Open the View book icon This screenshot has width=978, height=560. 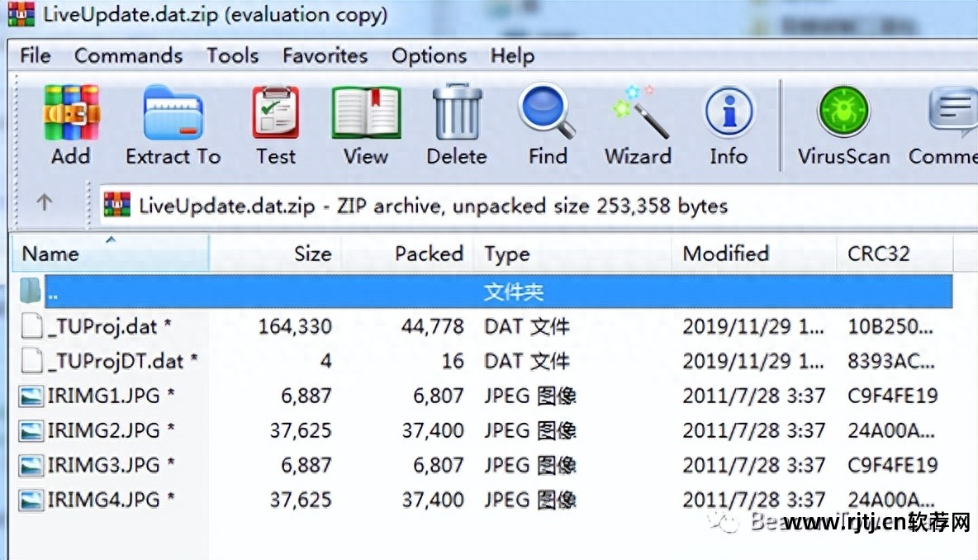pyautogui.click(x=365, y=113)
